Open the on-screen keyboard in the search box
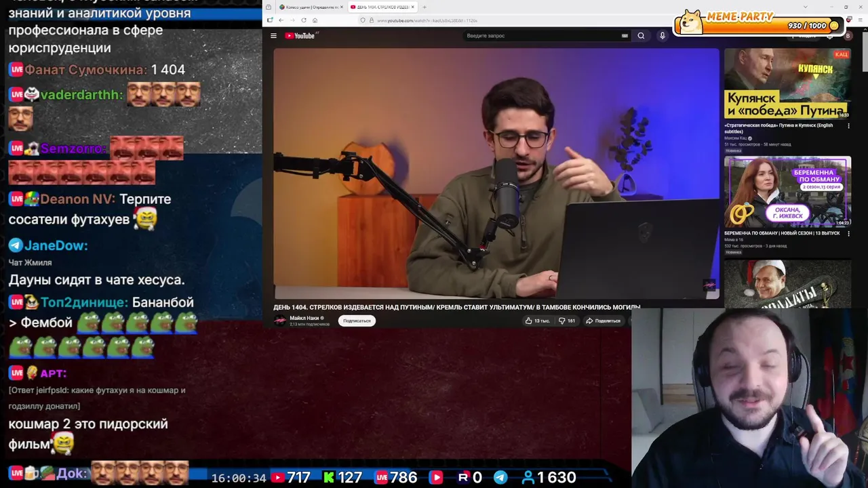This screenshot has width=868, height=488. [x=625, y=36]
